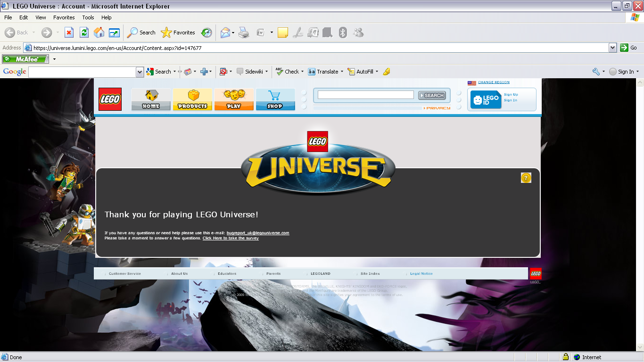Open the Favorites menu
The image size is (644, 362).
point(64,17)
